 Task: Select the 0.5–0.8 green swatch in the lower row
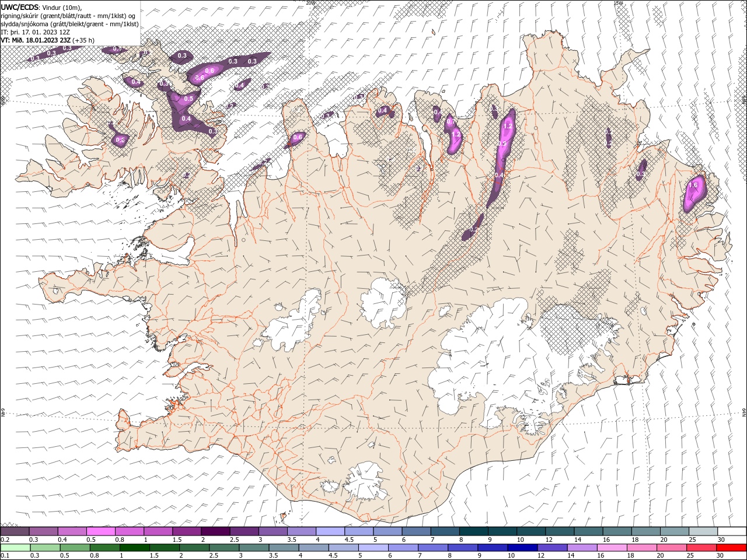click(75, 548)
